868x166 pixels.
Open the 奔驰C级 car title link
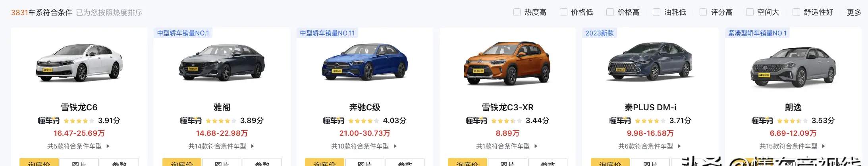(365, 107)
